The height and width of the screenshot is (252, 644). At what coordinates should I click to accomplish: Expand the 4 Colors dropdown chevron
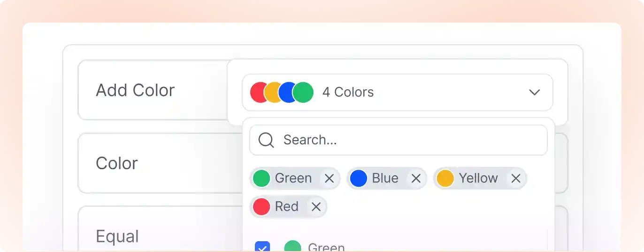pos(534,92)
